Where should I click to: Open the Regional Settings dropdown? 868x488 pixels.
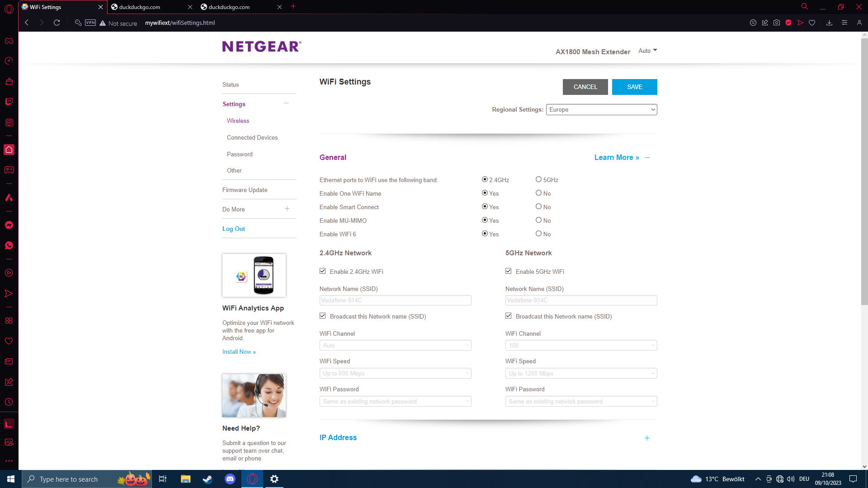[x=601, y=109]
